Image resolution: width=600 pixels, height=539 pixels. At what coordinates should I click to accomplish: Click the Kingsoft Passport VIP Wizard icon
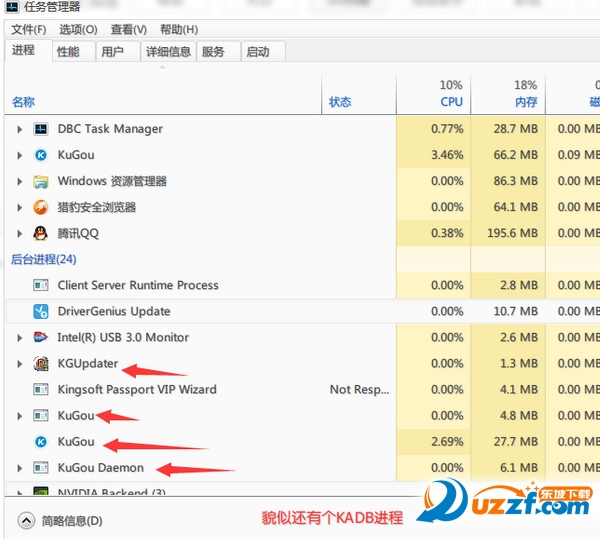(41, 389)
